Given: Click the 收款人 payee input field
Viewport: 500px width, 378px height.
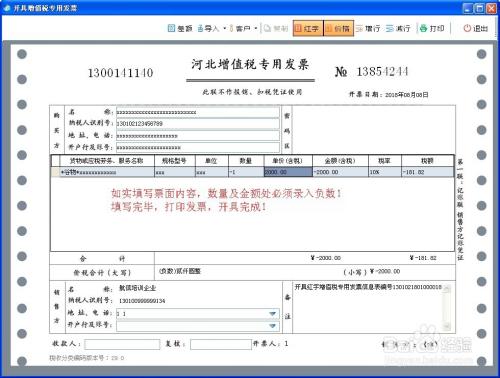Looking at the screenshot, I should 122,344.
